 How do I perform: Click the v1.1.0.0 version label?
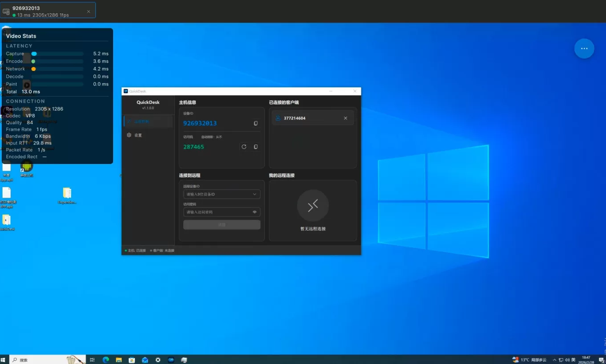click(x=148, y=108)
